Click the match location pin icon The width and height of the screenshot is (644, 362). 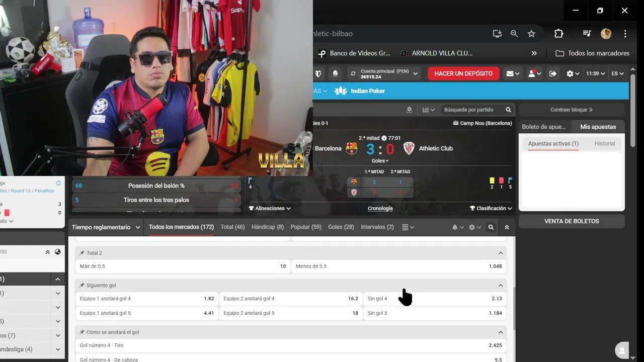point(409,110)
